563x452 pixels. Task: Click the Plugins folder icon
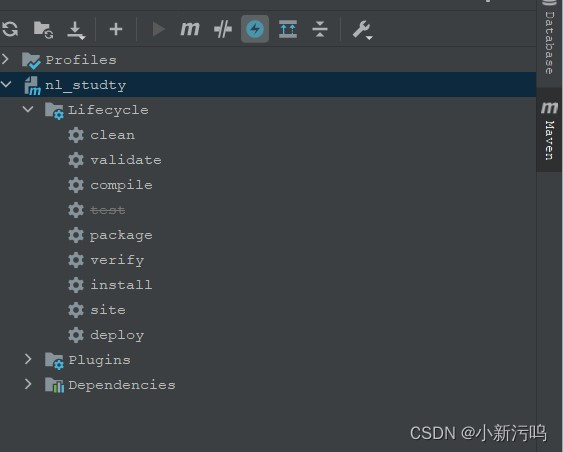tap(54, 360)
